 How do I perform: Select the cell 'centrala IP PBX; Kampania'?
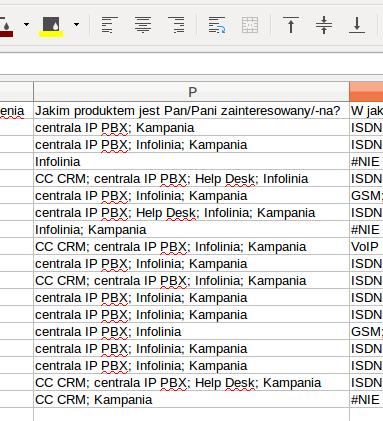click(x=191, y=127)
